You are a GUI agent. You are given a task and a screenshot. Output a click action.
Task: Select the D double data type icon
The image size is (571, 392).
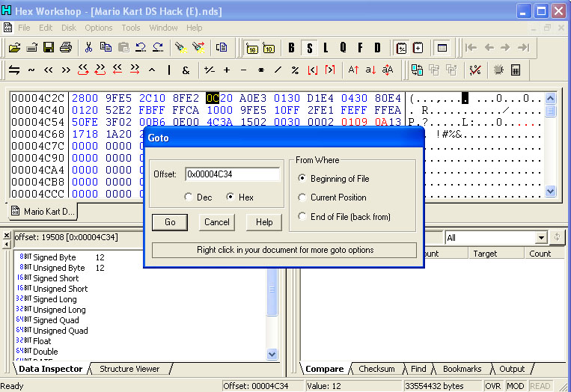(377, 48)
